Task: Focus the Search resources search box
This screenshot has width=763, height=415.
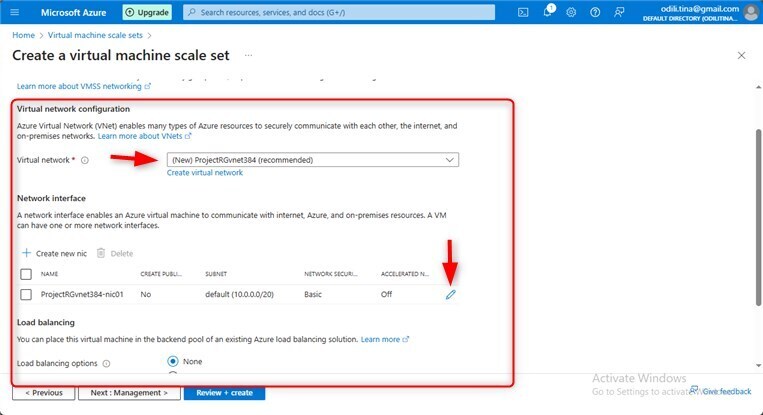Action: click(x=339, y=13)
